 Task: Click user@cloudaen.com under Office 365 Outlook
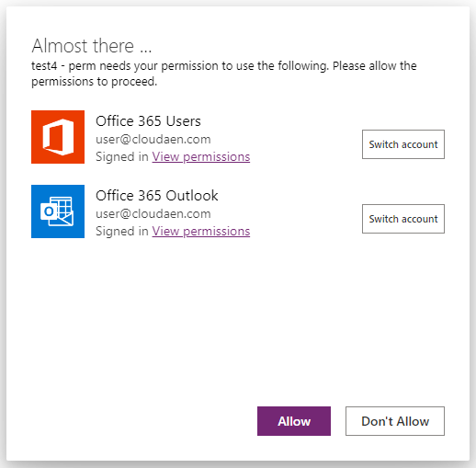coord(153,214)
